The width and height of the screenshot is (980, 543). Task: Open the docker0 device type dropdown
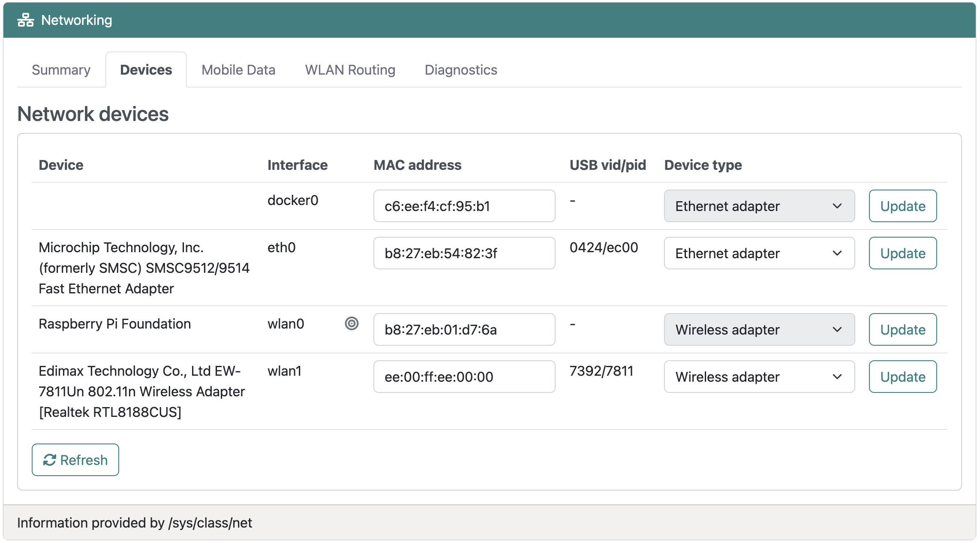tap(759, 206)
